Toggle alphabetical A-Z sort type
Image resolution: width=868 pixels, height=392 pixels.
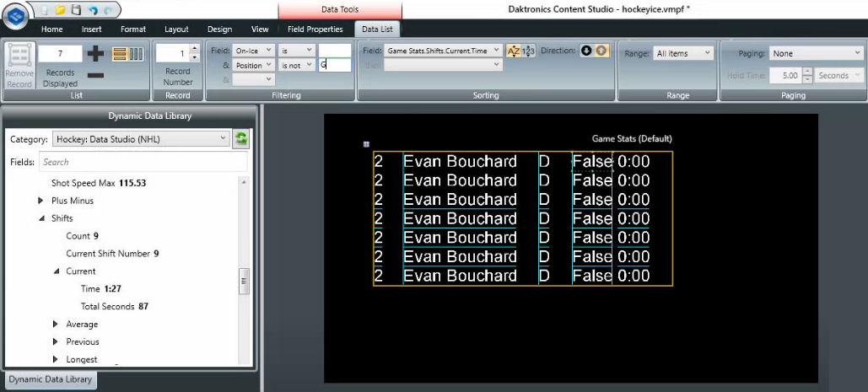point(514,51)
